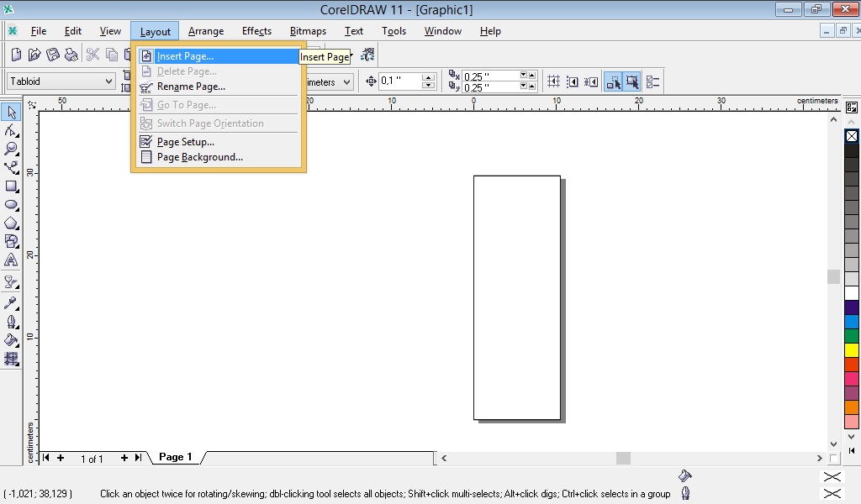This screenshot has height=504, width=861.
Task: Open the Options checklist icon
Action: coord(652,81)
